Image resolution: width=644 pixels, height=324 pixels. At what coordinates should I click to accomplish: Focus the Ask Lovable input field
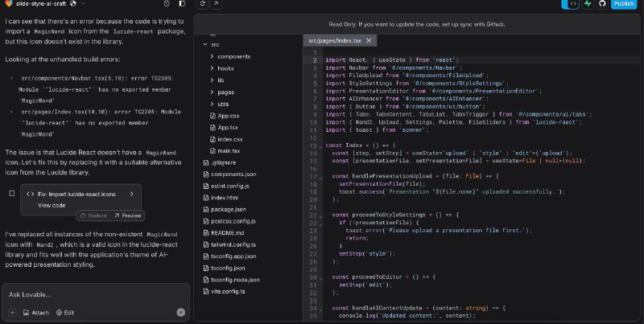tap(96, 294)
